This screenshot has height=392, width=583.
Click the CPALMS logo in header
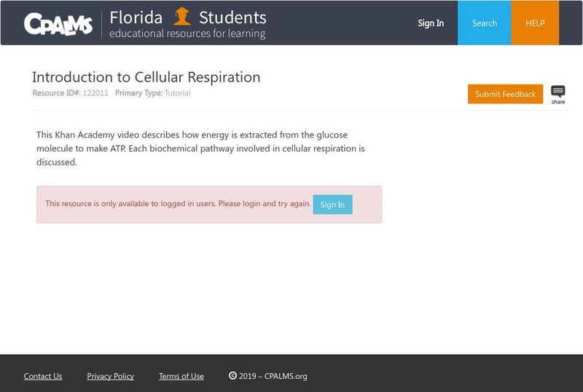(58, 24)
